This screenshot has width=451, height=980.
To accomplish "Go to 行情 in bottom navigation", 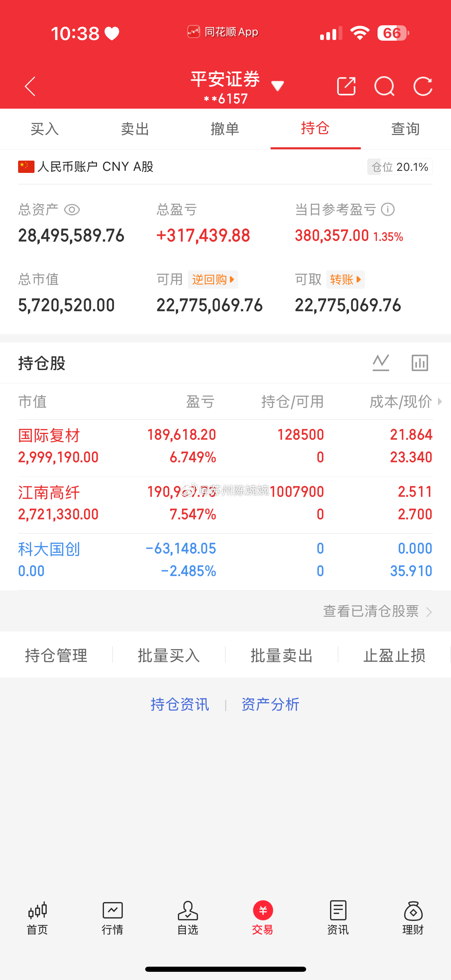I will tap(112, 917).
